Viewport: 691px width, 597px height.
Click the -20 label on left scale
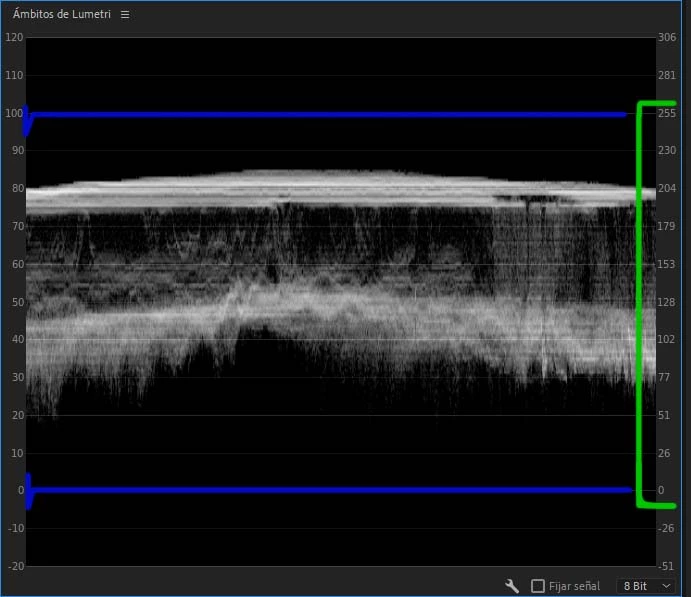16,566
